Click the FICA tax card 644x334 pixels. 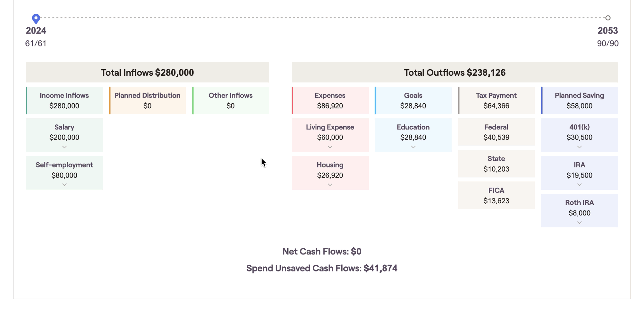pyautogui.click(x=496, y=196)
